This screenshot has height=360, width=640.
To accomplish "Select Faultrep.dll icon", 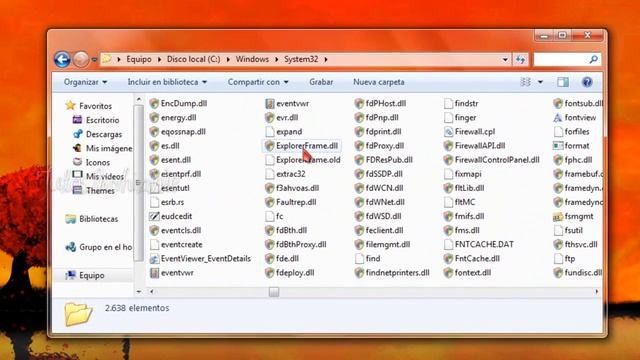I will point(269,202).
